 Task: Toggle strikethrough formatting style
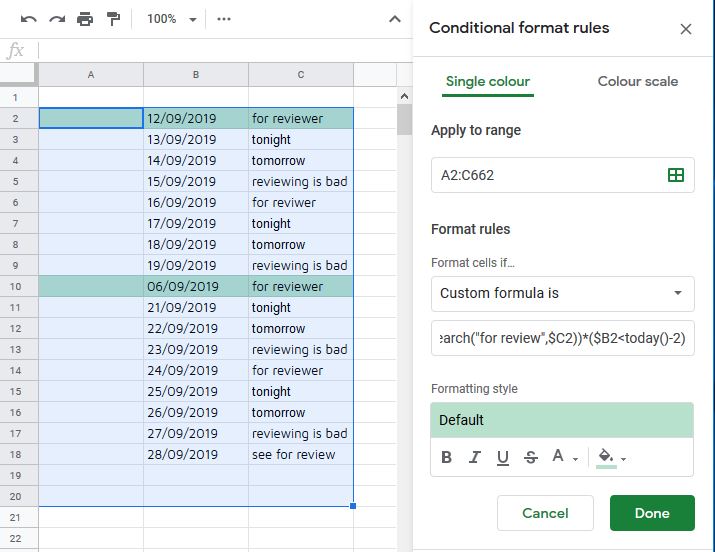[531, 457]
